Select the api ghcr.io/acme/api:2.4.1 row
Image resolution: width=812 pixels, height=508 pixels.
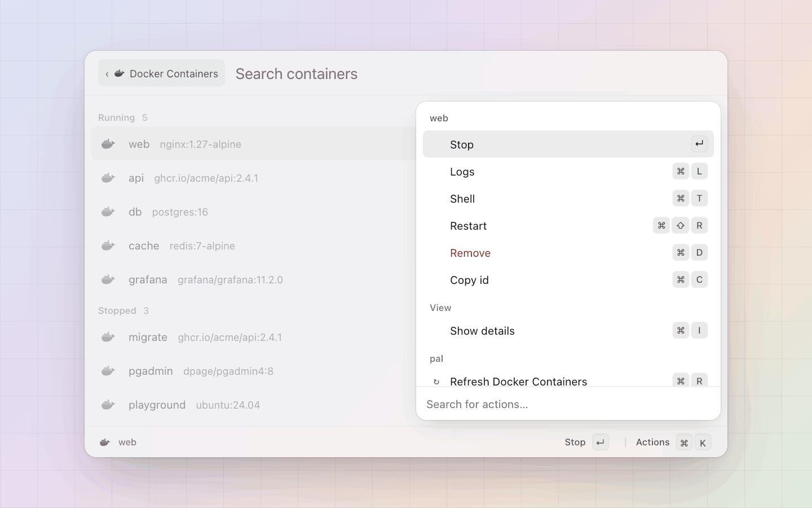point(254,178)
